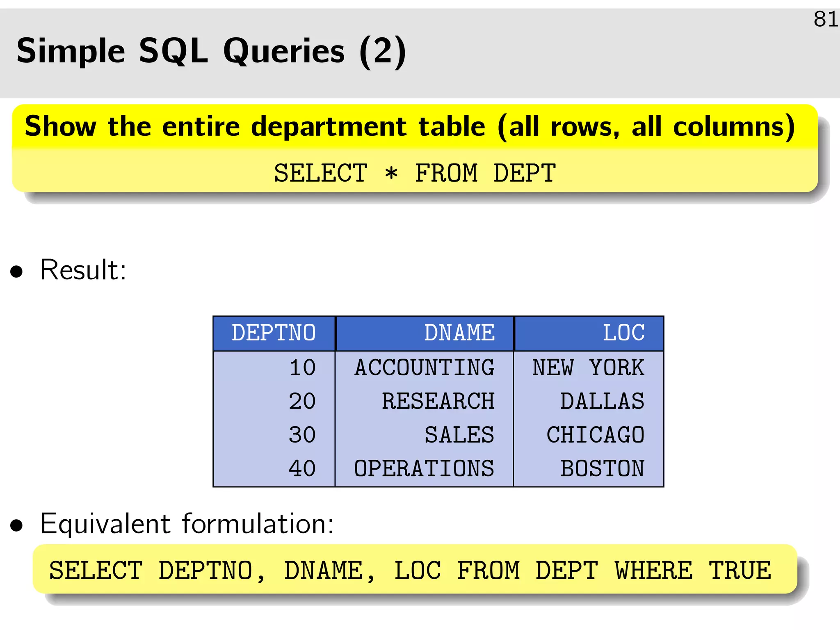Click the LOC column header
The width and height of the screenshot is (840, 630).
[x=589, y=333]
